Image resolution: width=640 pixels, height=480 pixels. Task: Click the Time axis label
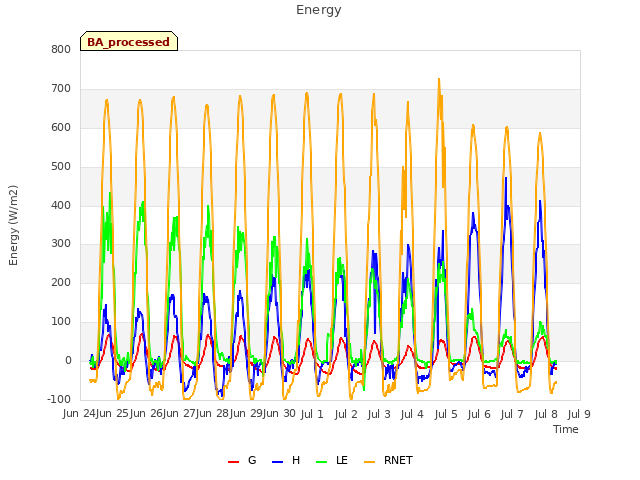pos(566,429)
